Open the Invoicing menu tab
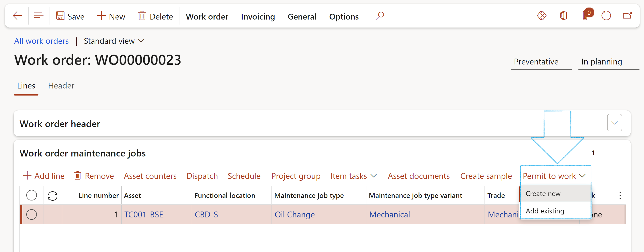 tap(258, 16)
